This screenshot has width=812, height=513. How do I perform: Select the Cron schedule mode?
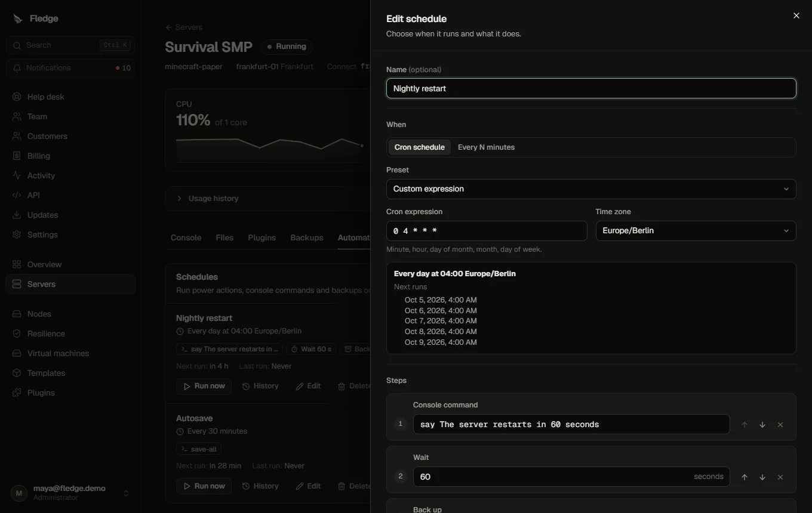(x=419, y=147)
